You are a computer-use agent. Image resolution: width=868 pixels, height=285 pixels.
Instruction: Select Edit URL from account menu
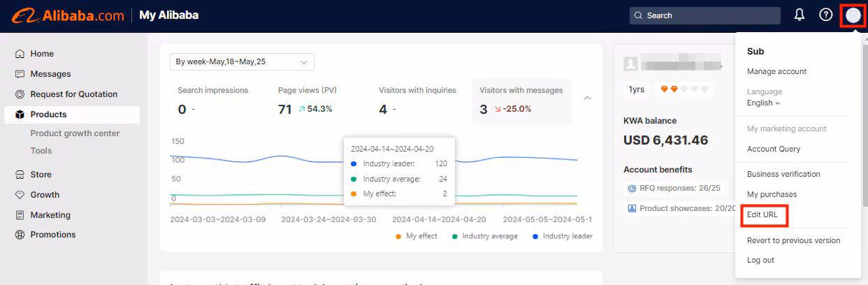762,214
